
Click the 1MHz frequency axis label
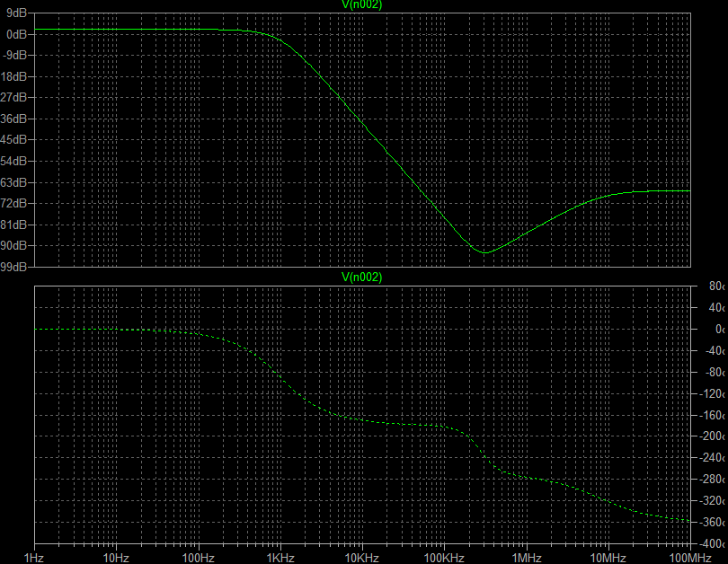pyautogui.click(x=526, y=557)
